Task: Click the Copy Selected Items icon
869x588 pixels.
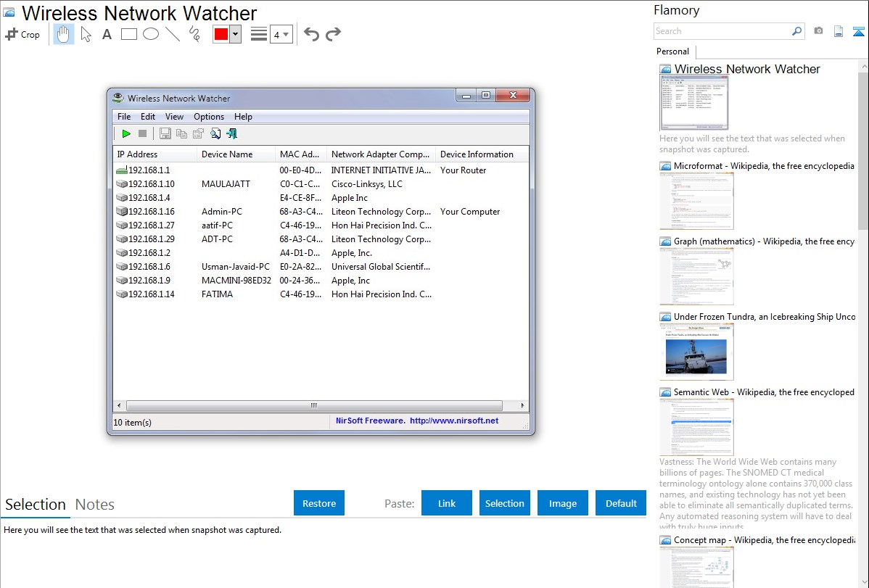Action: pyautogui.click(x=181, y=133)
